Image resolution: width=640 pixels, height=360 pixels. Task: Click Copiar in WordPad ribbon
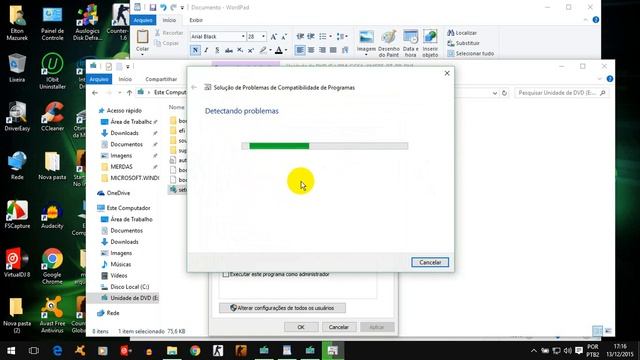(x=167, y=43)
